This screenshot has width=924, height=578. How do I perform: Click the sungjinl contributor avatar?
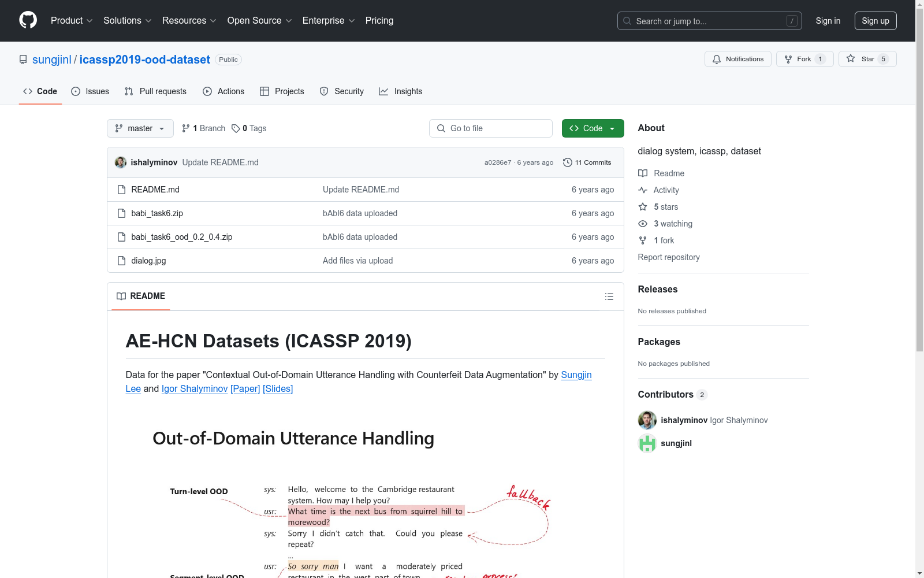647,443
